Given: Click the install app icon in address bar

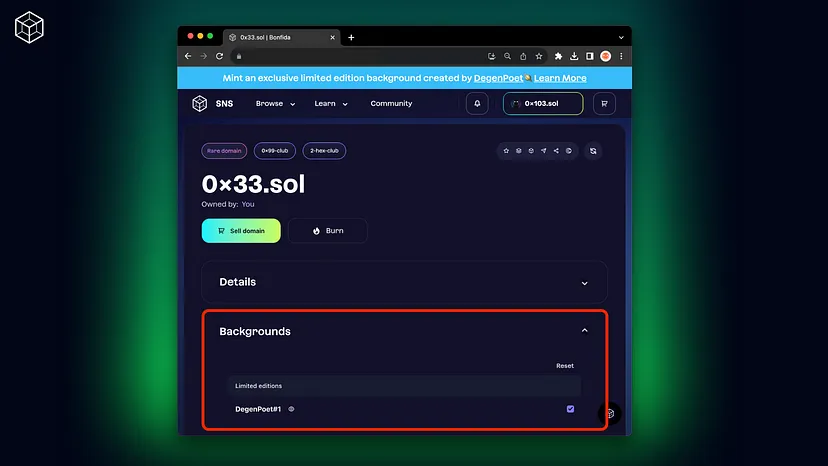Looking at the screenshot, I should coord(492,56).
